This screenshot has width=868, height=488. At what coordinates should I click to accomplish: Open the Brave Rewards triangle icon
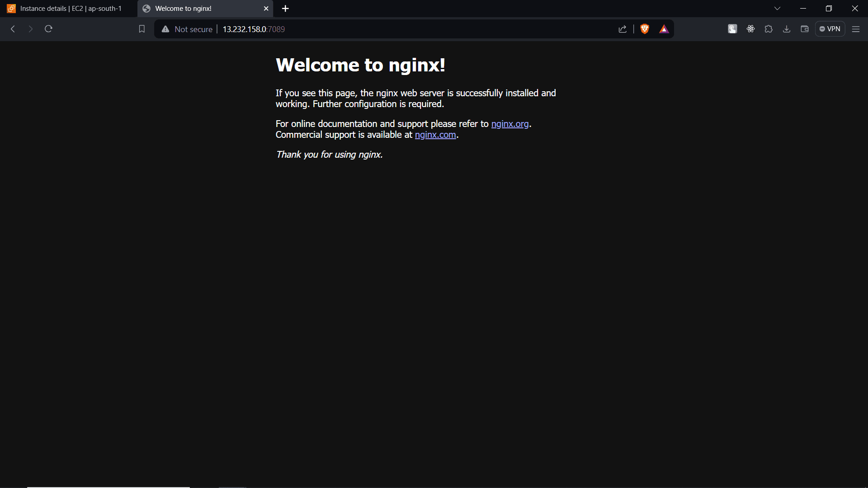click(664, 29)
